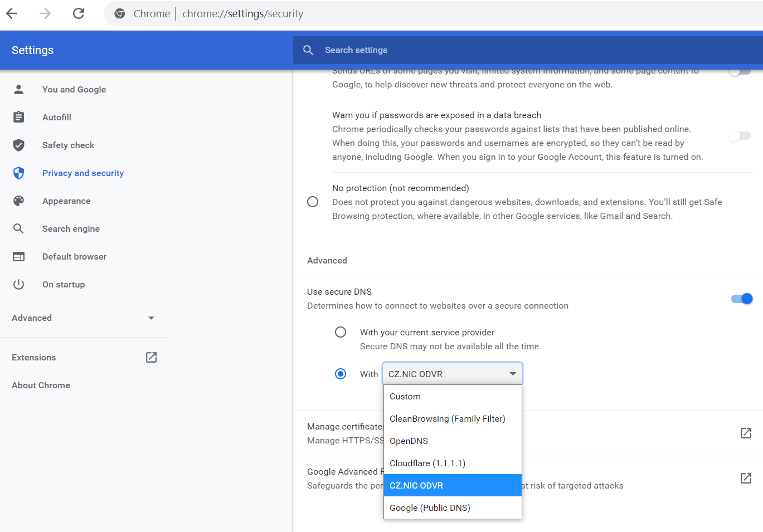Click the Chrome site info icon in address bar

coord(120,13)
